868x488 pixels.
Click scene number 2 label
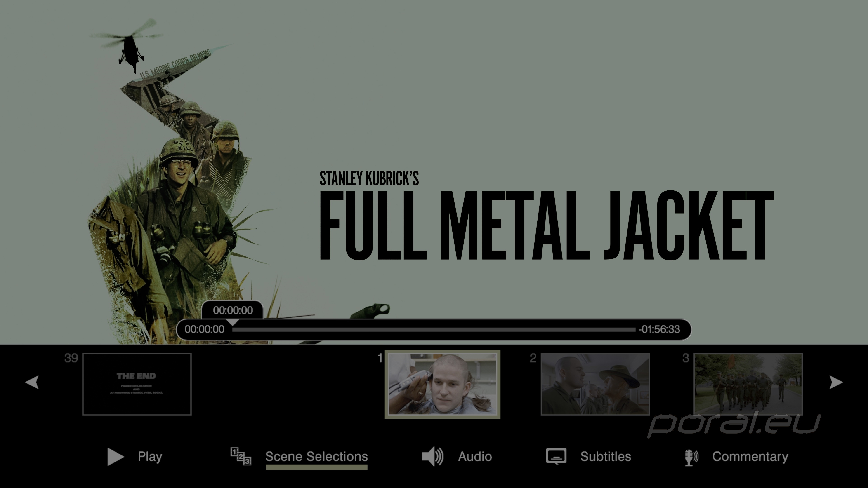pyautogui.click(x=533, y=358)
